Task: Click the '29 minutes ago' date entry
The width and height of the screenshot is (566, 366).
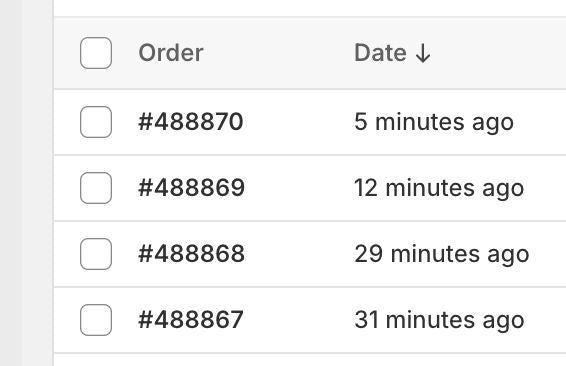Action: tap(442, 254)
